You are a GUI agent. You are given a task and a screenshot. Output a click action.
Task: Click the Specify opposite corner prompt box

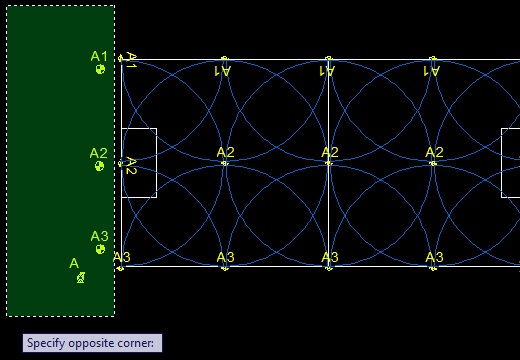pyautogui.click(x=92, y=343)
